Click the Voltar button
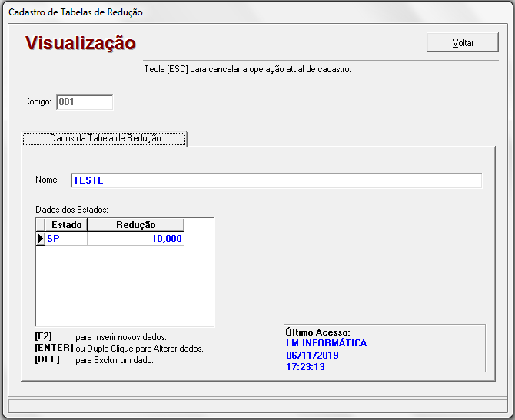 (x=463, y=42)
